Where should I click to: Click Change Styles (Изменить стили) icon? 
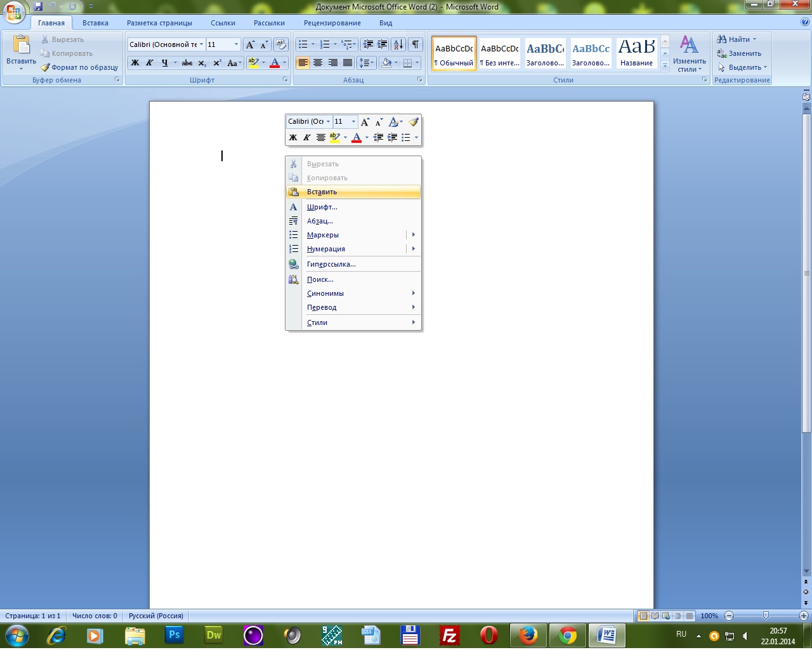(x=690, y=53)
